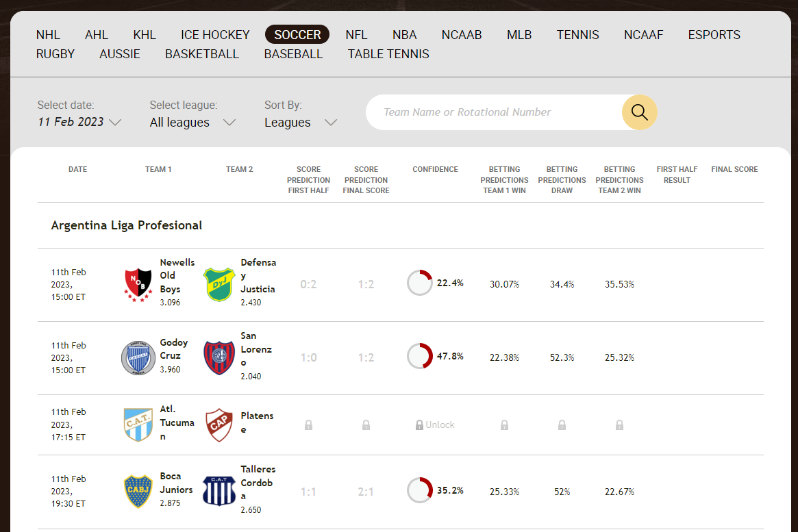Click Unlock for the Tucuman vs Platense match
The image size is (798, 532).
[x=436, y=425]
